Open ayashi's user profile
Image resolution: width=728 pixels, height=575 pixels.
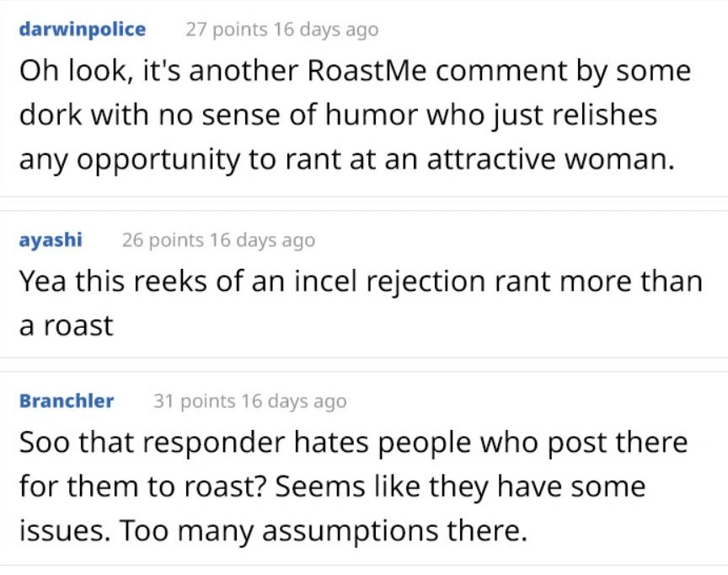pyautogui.click(x=50, y=240)
